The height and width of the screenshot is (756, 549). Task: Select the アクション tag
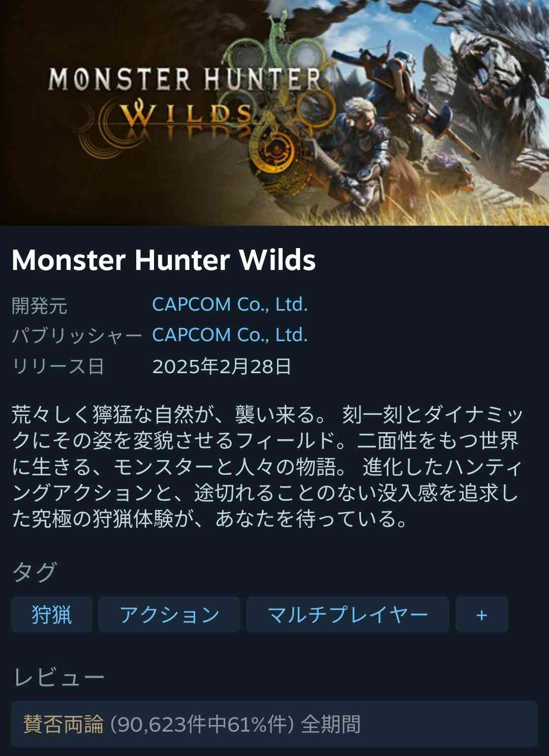(x=169, y=615)
